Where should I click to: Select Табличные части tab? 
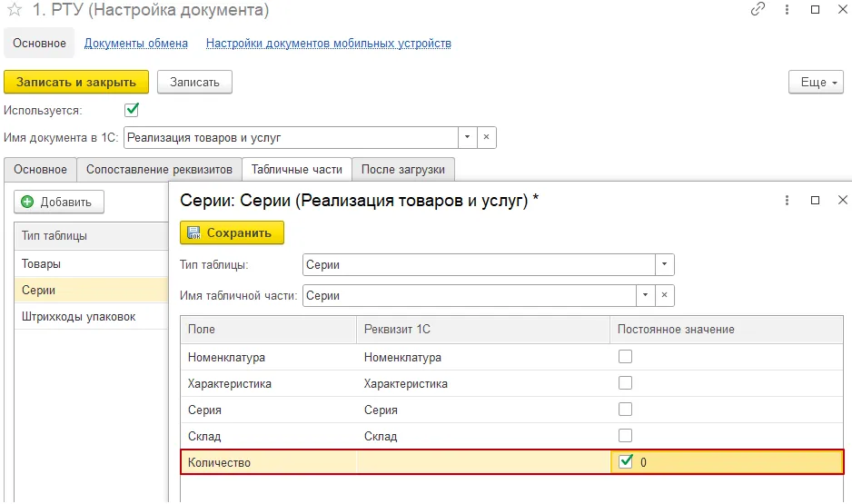(x=297, y=170)
